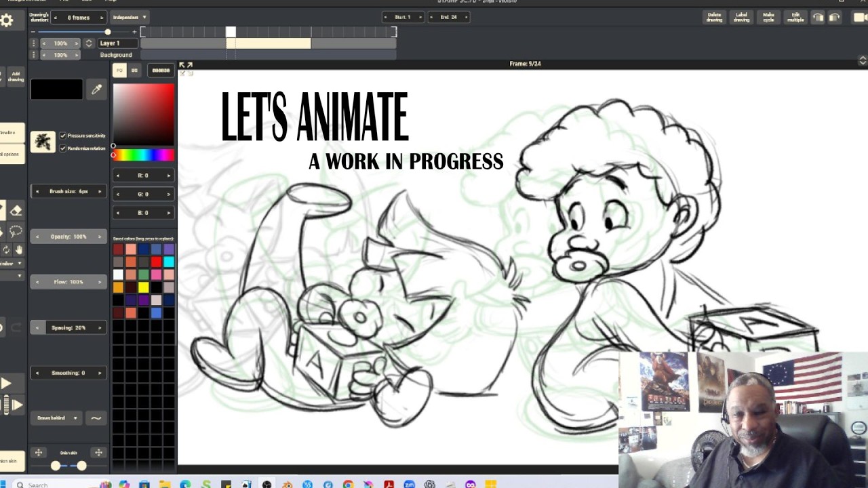Click the white current frame marker on timeline
The width and height of the screenshot is (868, 488).
pyautogui.click(x=231, y=32)
